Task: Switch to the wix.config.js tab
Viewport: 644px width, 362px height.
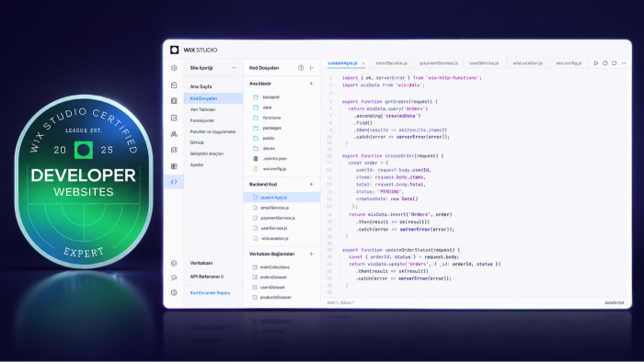Action: click(569, 63)
